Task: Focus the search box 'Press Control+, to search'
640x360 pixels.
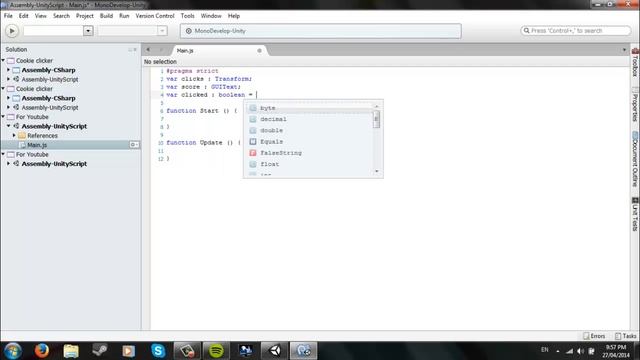Action: tap(576, 31)
